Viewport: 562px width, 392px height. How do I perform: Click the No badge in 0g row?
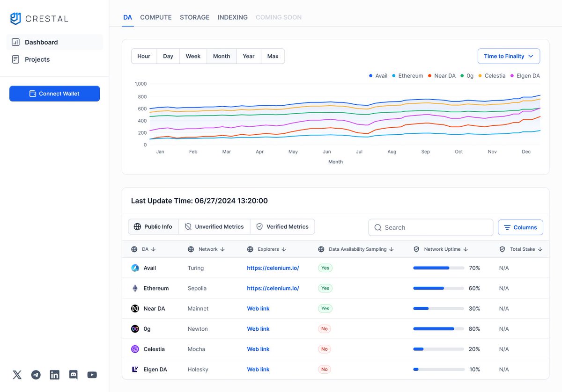point(324,329)
